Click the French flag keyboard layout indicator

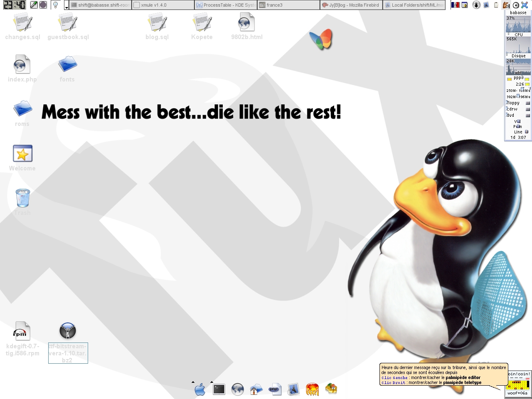point(456,5)
